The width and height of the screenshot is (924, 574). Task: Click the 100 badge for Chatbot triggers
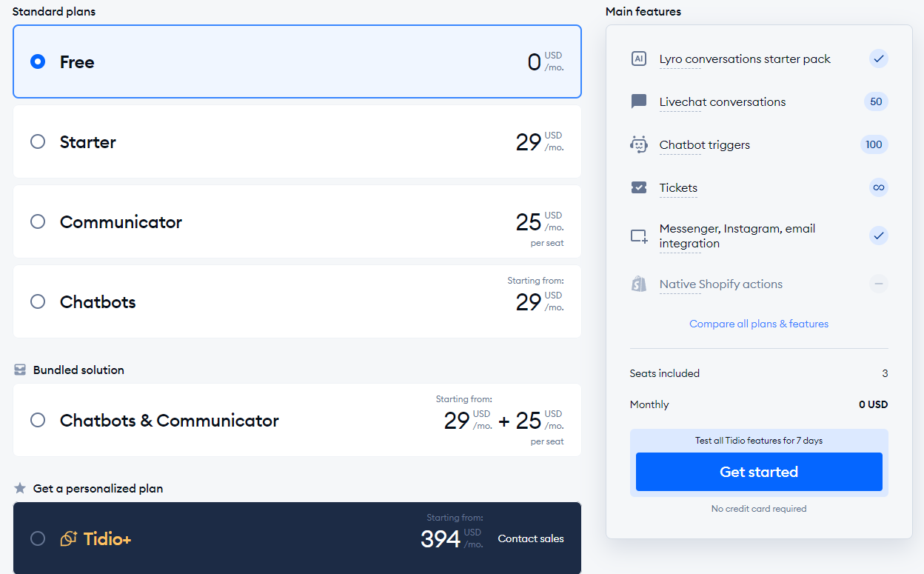click(x=874, y=144)
